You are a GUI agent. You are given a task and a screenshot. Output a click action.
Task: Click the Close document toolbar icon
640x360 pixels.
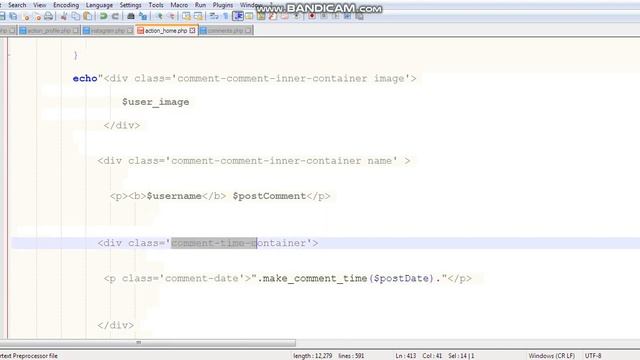tap(26, 16)
